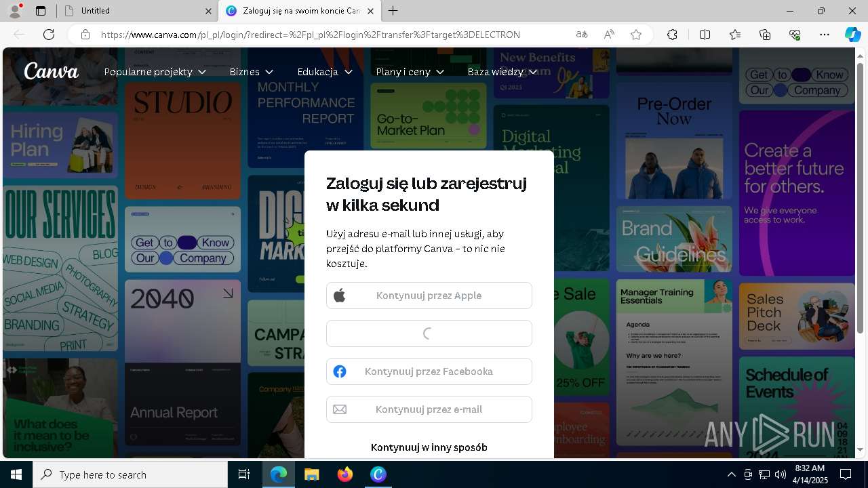Viewport: 868px width, 488px height.
Task: Open the Windows Start menu
Action: (x=16, y=474)
